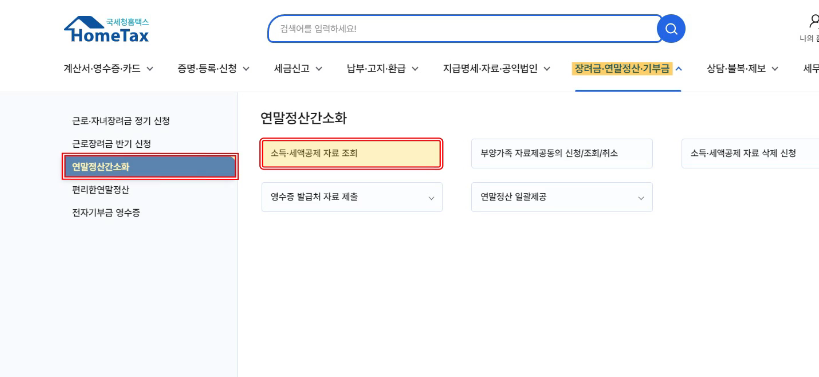
Task: Select 연말정산간소화 in sidebar
Action: click(150, 167)
